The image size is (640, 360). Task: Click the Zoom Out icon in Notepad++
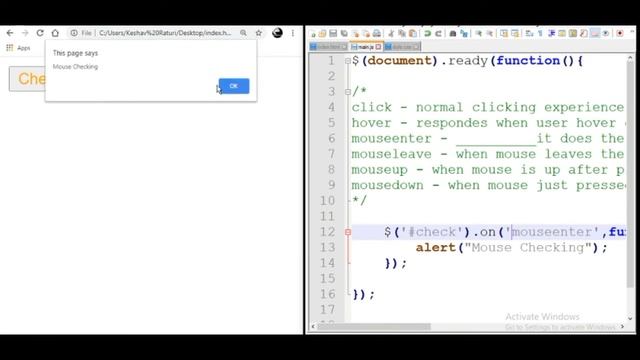pyautogui.click(x=490, y=33)
